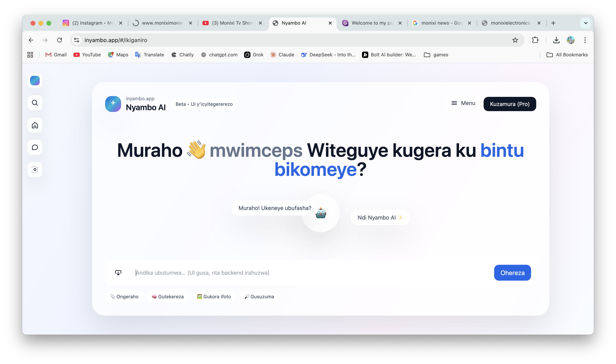Open the Claude bookmark
This screenshot has height=364, width=616.
click(282, 55)
